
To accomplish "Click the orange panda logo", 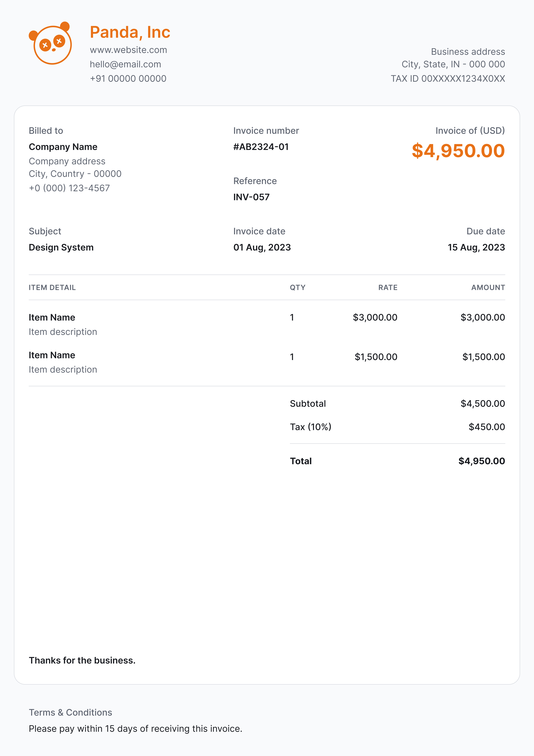I will point(50,43).
